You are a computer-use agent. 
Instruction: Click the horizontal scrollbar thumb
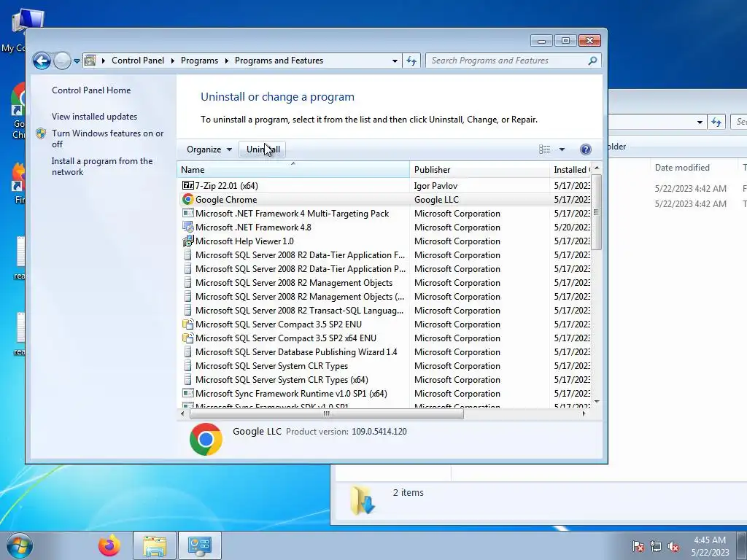[x=326, y=414]
